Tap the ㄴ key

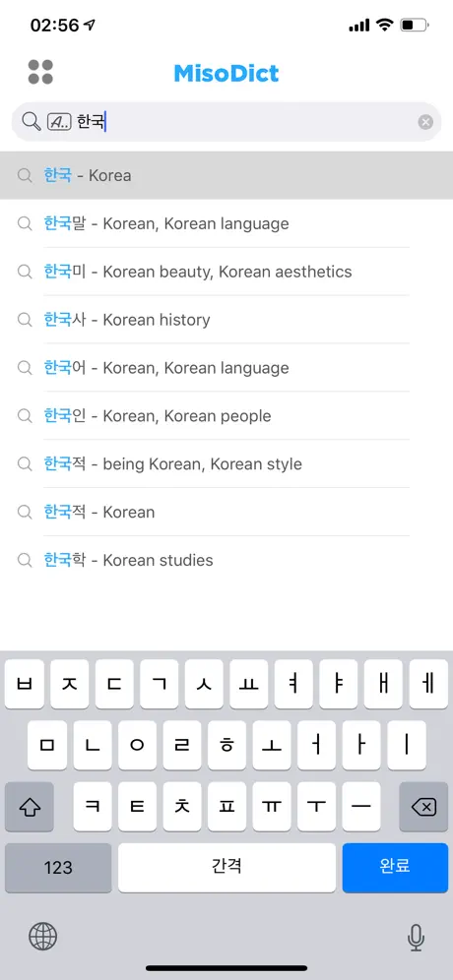coord(92,745)
